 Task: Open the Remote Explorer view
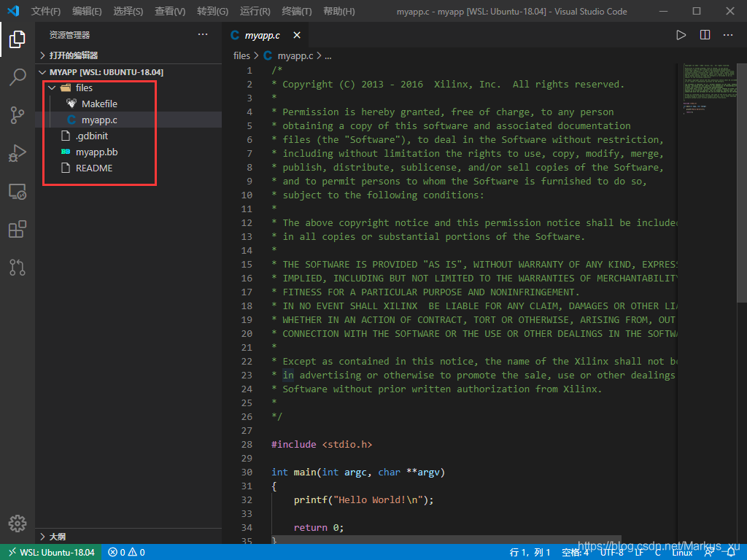tap(18, 192)
